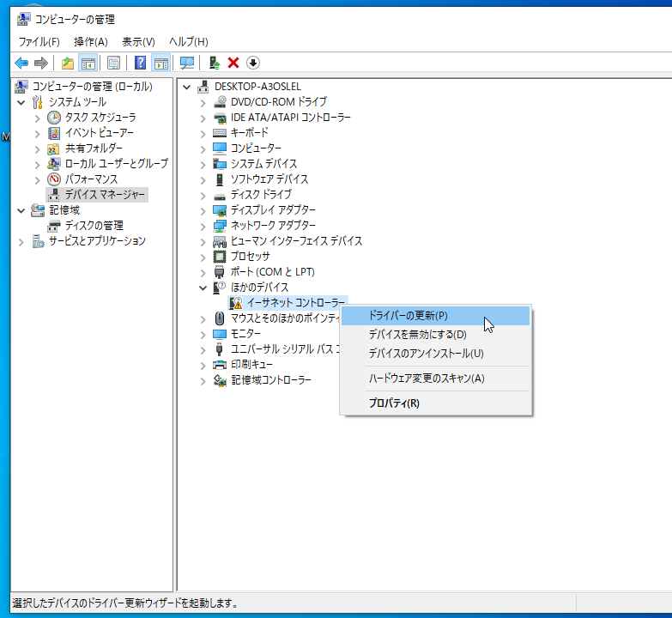The height and width of the screenshot is (618, 672).
Task: Click the Event Viewer icon
Action: (x=53, y=133)
